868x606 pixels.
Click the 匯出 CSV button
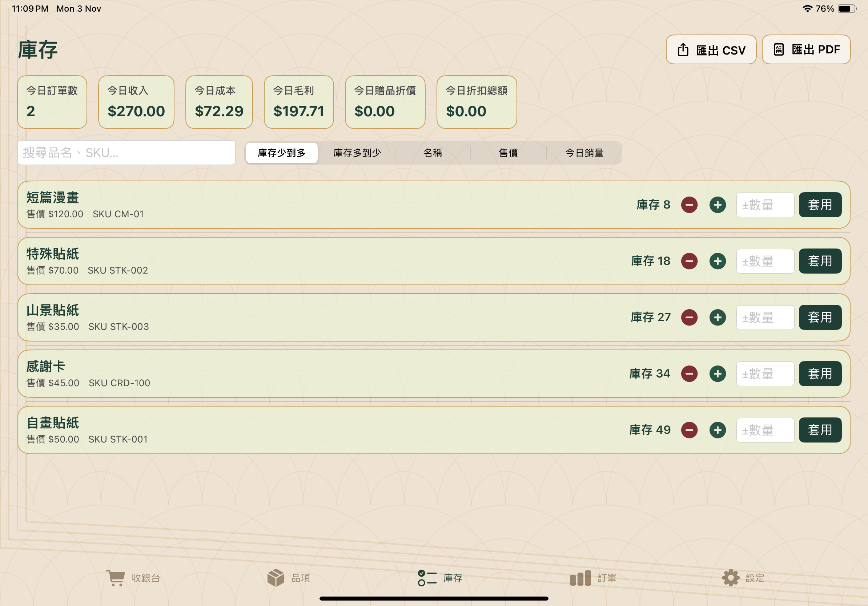click(711, 50)
